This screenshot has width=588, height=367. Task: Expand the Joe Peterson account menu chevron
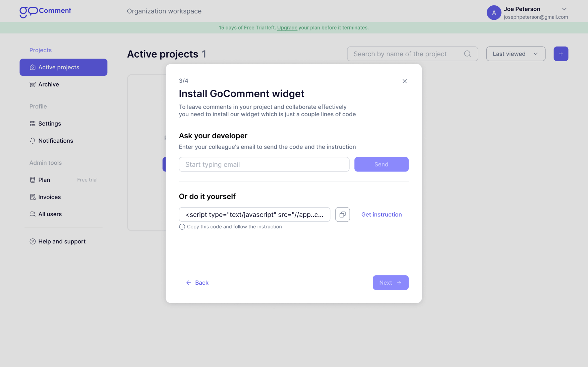(x=564, y=9)
